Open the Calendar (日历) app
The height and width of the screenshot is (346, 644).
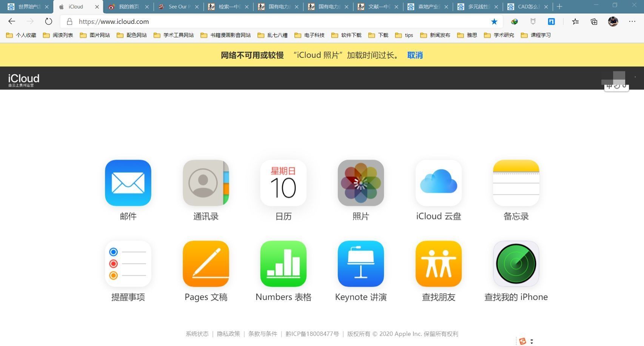click(x=283, y=183)
